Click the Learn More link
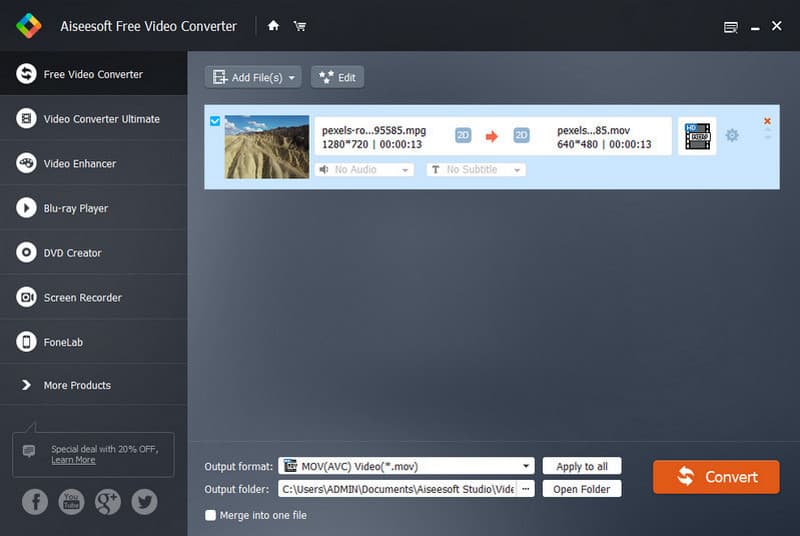800x536 pixels. click(x=73, y=460)
